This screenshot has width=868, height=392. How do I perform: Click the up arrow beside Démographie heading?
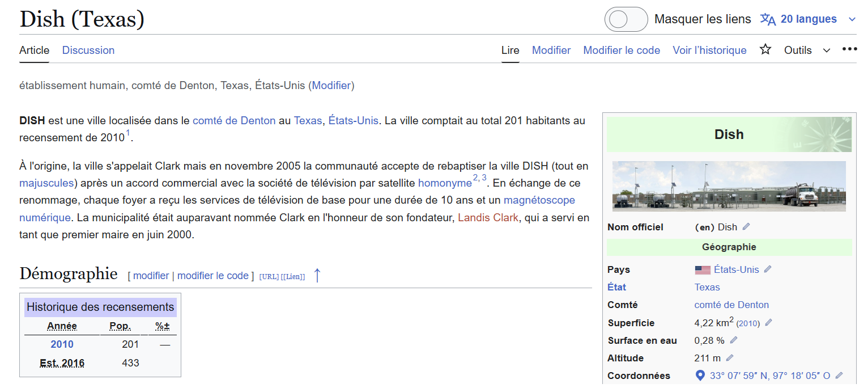(317, 276)
